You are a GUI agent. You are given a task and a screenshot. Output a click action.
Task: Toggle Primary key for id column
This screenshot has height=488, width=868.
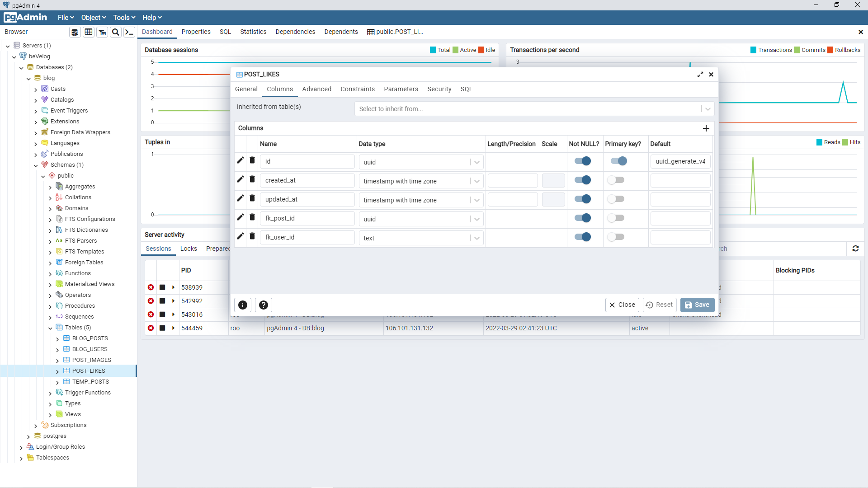[619, 161]
